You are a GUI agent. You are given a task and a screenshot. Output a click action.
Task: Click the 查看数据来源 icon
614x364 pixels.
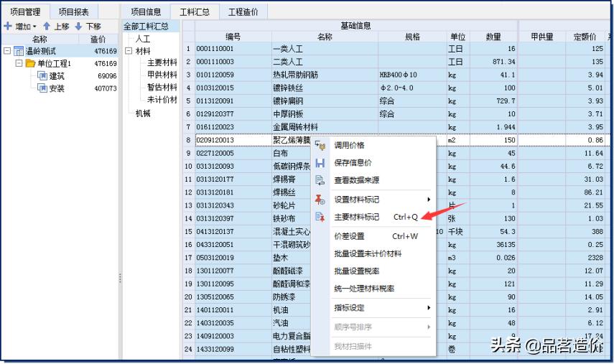[x=320, y=180]
